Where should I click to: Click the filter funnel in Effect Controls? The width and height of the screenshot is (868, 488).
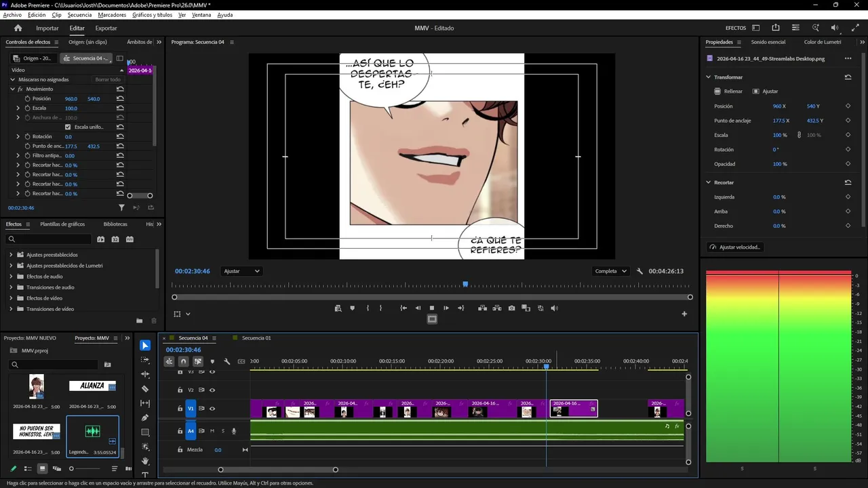point(121,207)
